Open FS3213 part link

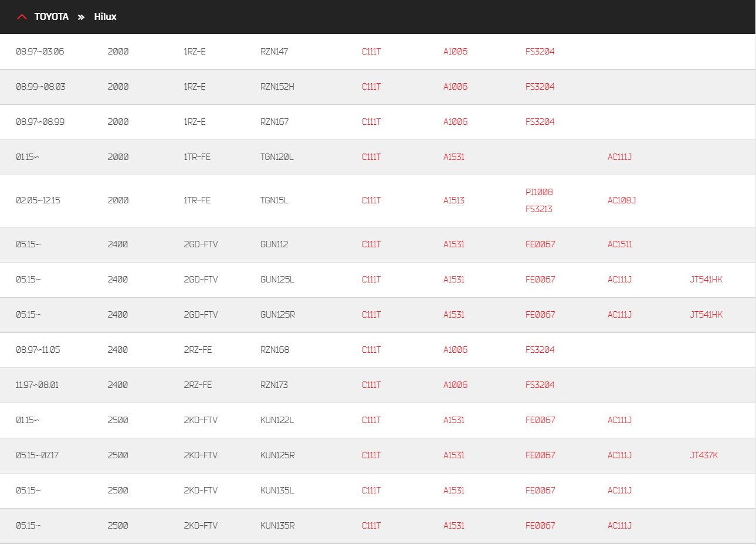click(x=538, y=209)
